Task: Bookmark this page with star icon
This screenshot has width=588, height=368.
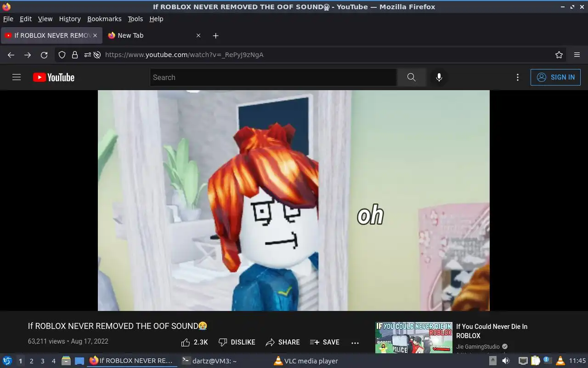Action: click(559, 55)
